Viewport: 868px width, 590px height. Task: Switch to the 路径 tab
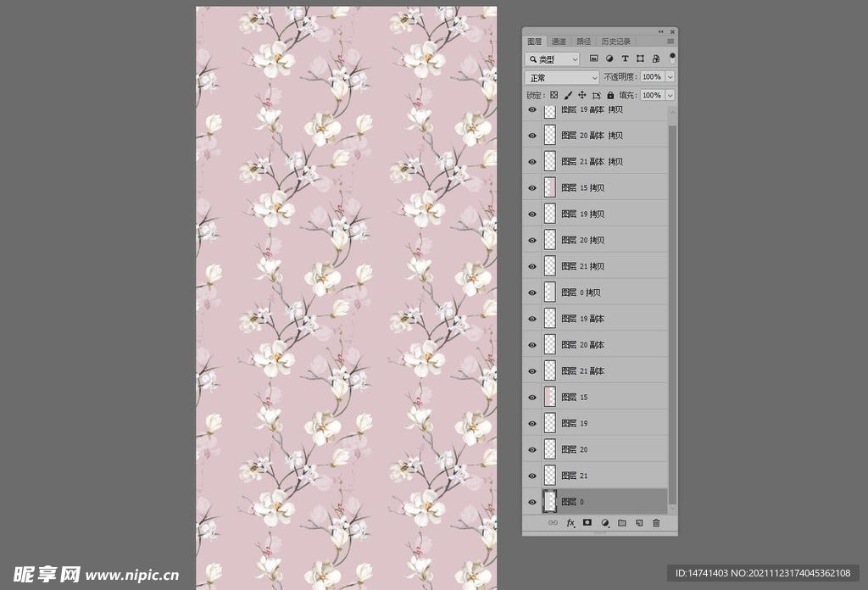pyautogui.click(x=583, y=42)
